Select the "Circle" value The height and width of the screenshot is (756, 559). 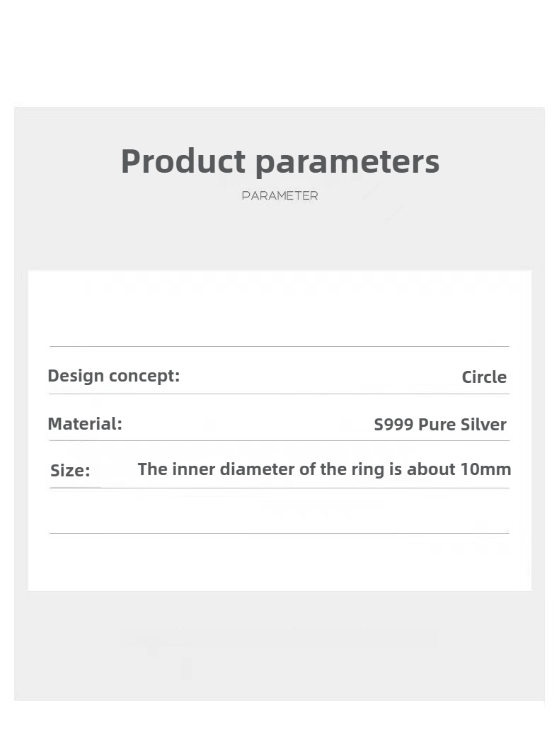[484, 377]
